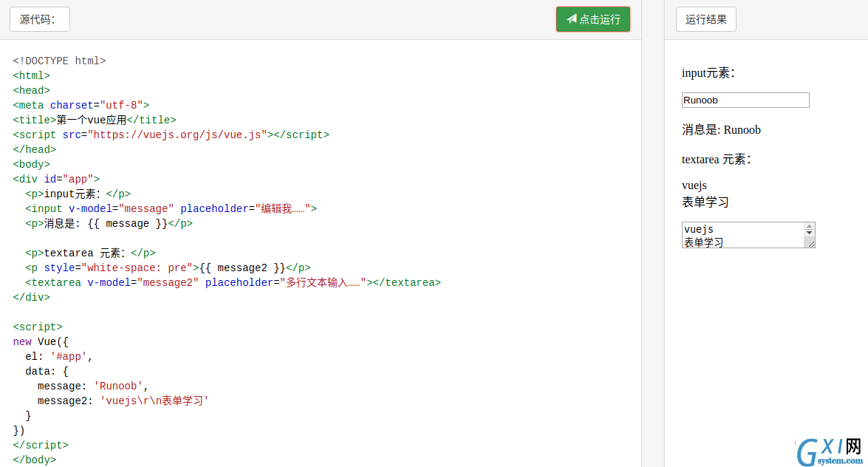
Task: Click the title '第一个vue应用' code line
Action: (94, 120)
